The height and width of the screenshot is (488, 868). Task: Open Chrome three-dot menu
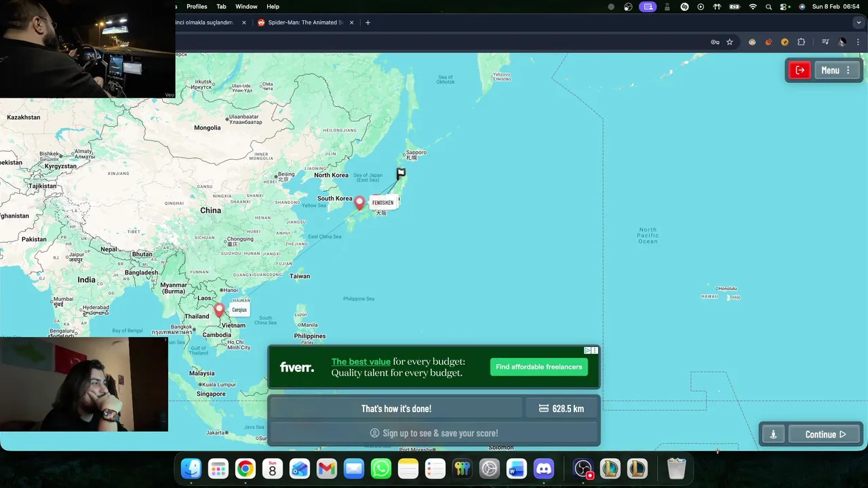coord(858,42)
